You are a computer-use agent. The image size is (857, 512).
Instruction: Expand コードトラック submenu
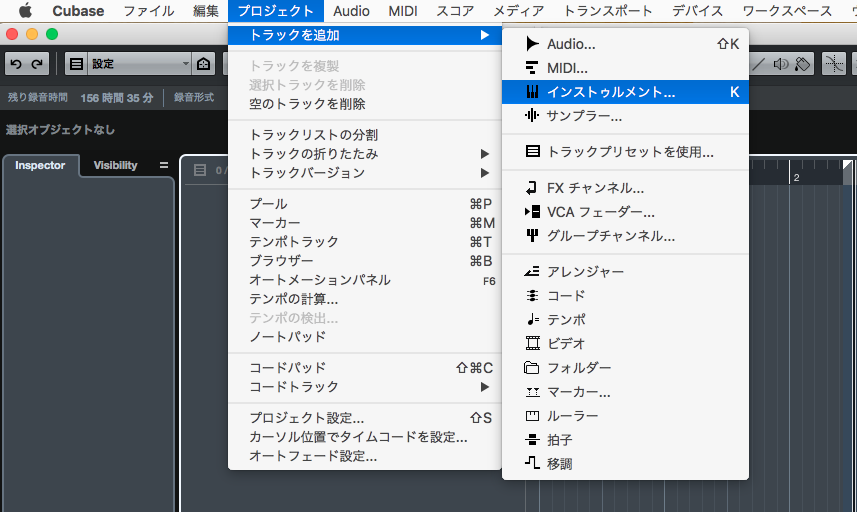(365, 386)
